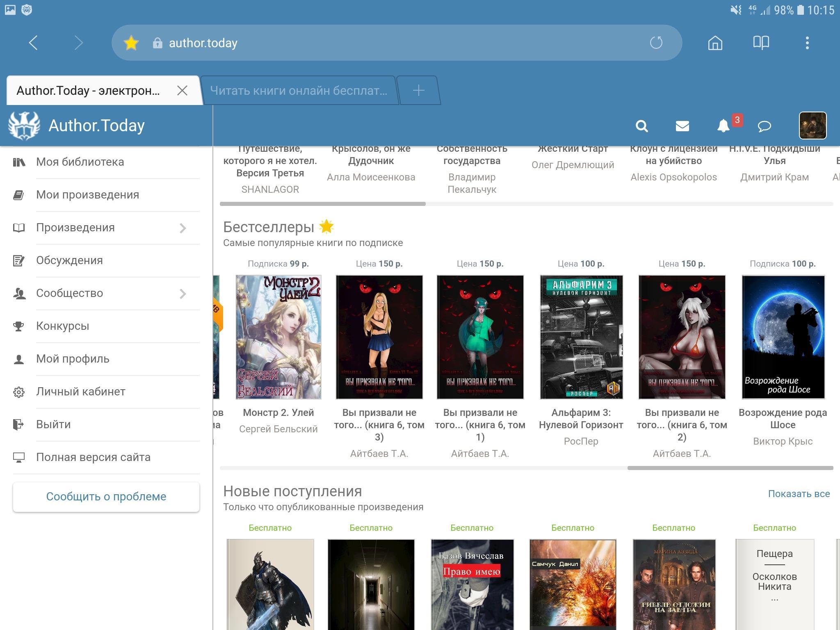Open browser bookmarks book icon

761,43
